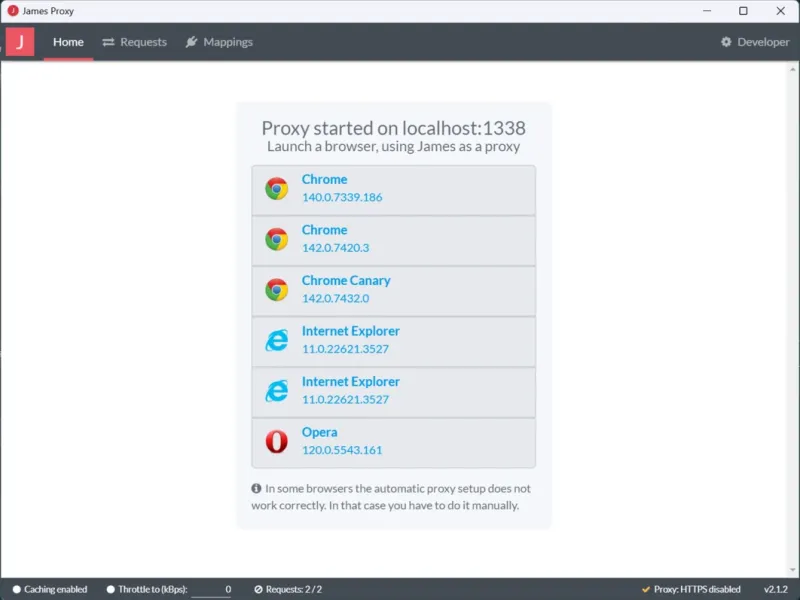Click the 'Proxy started on localhost:1338' heading

coord(393,128)
